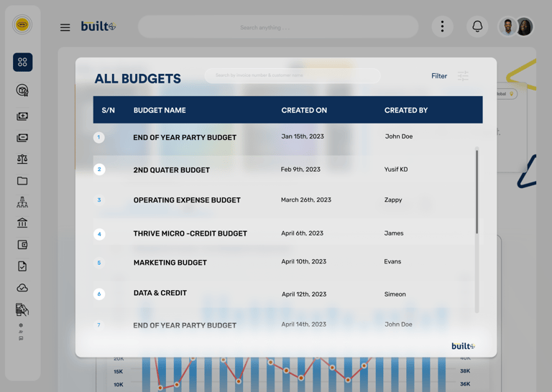
Task: Open the cloud checkmark sidebar icon
Action: click(22, 288)
